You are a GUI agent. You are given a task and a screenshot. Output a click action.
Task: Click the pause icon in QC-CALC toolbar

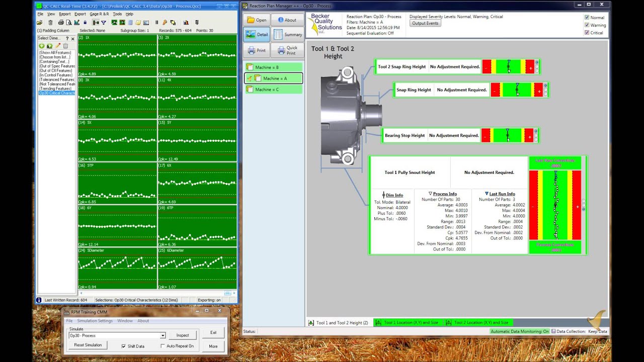(x=156, y=23)
